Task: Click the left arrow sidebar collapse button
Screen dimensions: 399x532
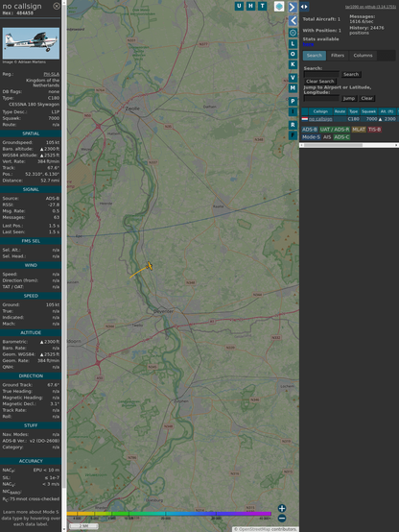Action: (x=293, y=21)
